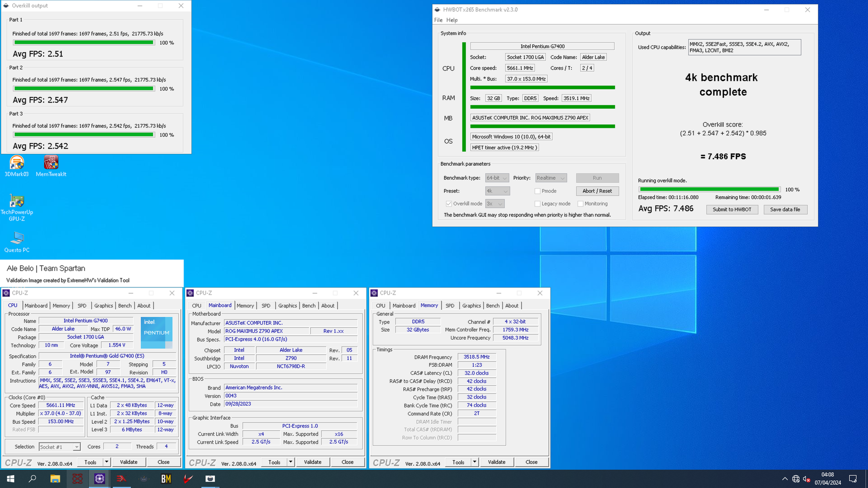This screenshot has height=488, width=868.
Task: Click the Run button in HWBOT x265
Action: click(x=597, y=178)
